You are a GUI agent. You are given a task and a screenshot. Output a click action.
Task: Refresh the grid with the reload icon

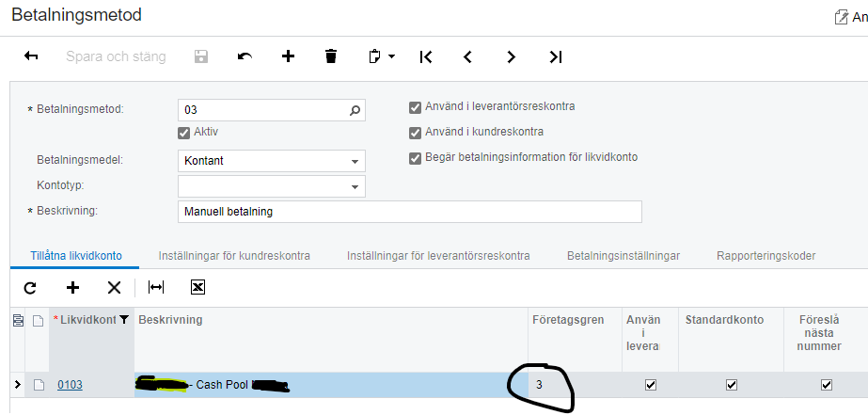[30, 287]
